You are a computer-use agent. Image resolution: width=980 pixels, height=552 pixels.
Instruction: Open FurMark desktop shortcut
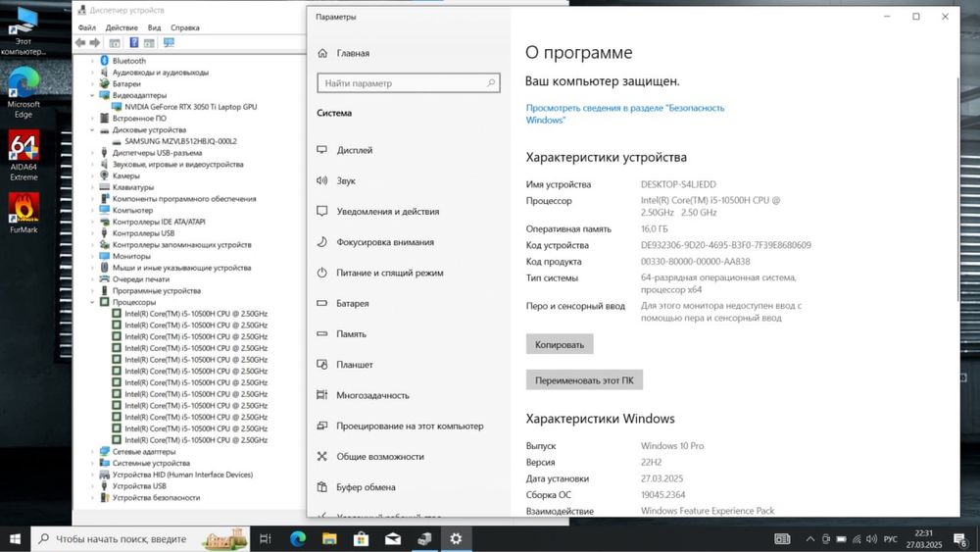tap(24, 213)
